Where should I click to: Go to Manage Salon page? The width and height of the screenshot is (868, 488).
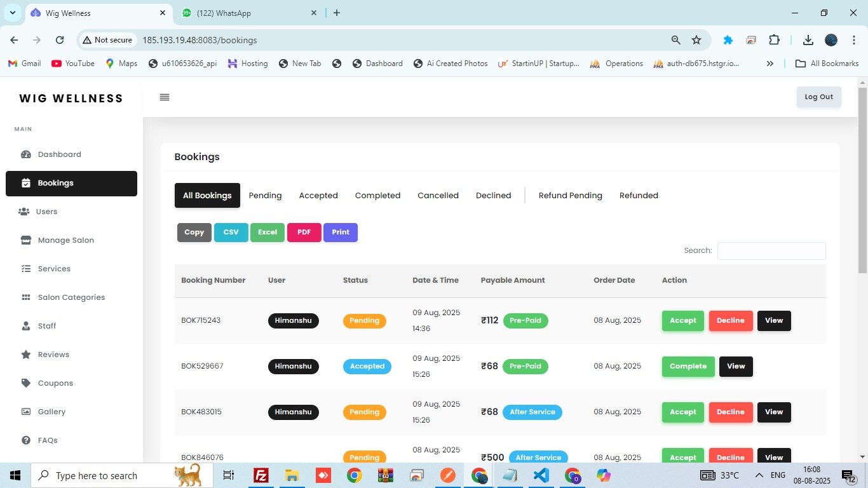(65, 240)
